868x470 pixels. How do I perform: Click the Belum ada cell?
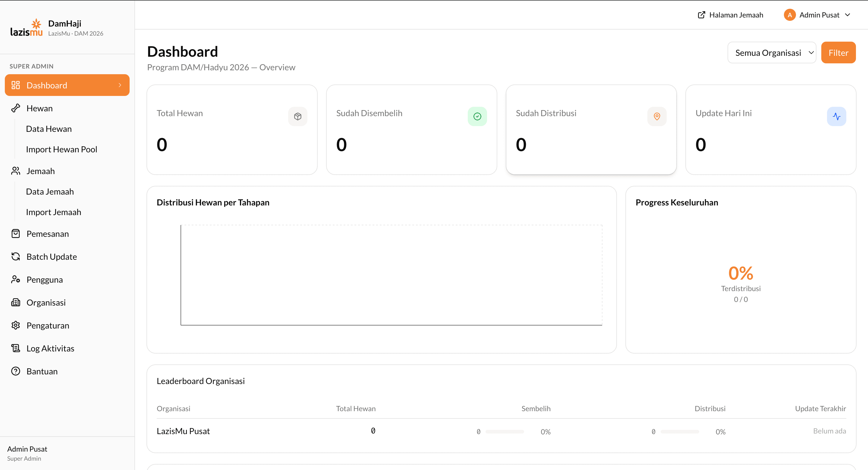click(830, 430)
